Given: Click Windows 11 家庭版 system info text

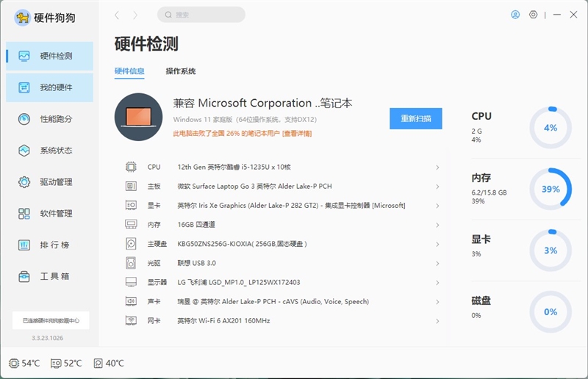Looking at the screenshot, I should point(245,119).
